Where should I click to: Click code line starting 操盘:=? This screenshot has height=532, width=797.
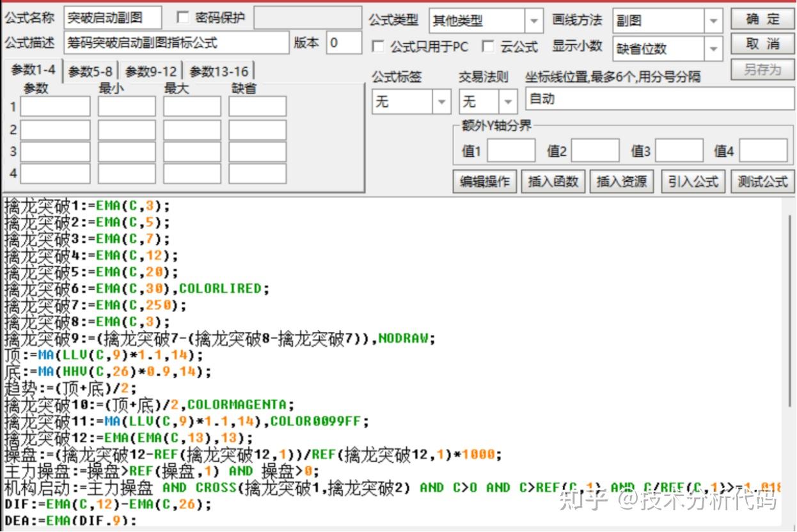tap(253, 455)
